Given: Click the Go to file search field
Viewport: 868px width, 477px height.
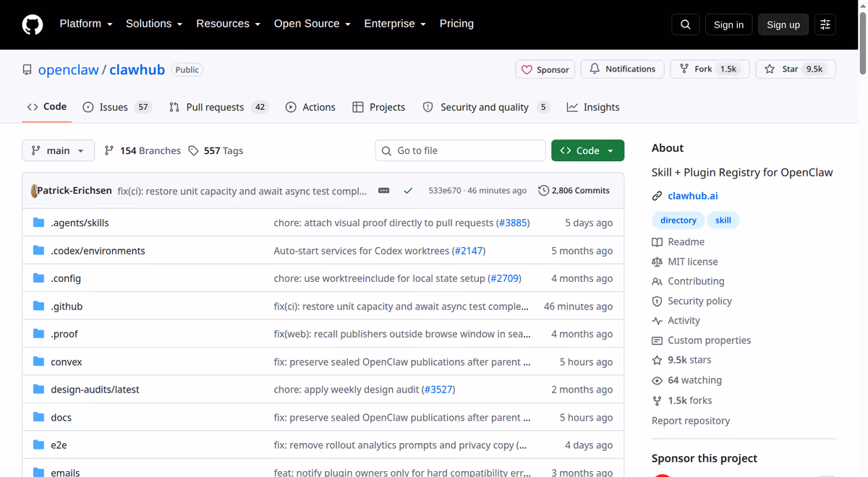Looking at the screenshot, I should [460, 150].
